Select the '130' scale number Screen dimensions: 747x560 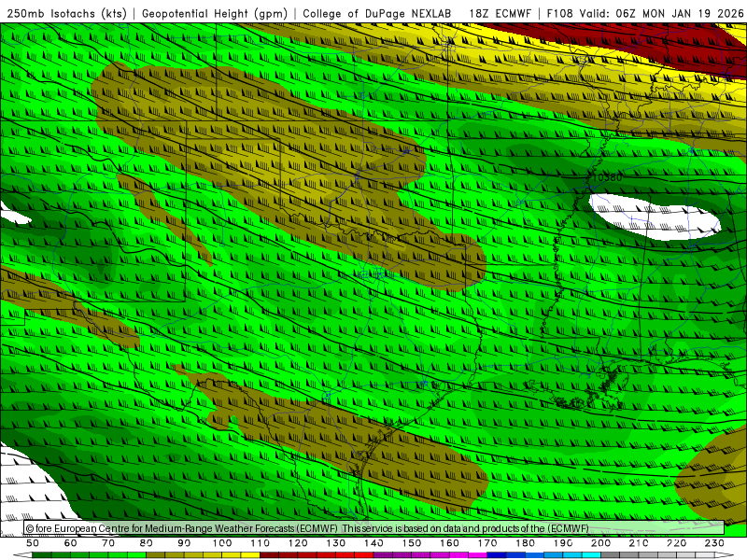point(336,543)
